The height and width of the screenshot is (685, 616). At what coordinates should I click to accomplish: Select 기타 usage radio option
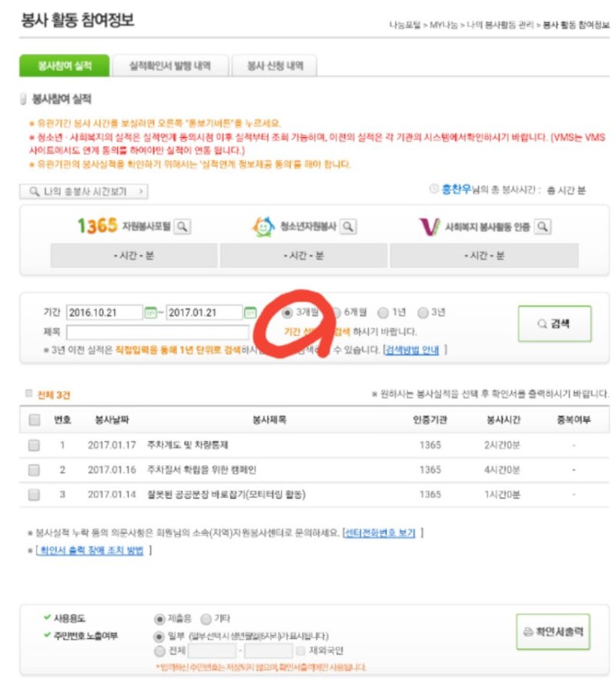[206, 619]
